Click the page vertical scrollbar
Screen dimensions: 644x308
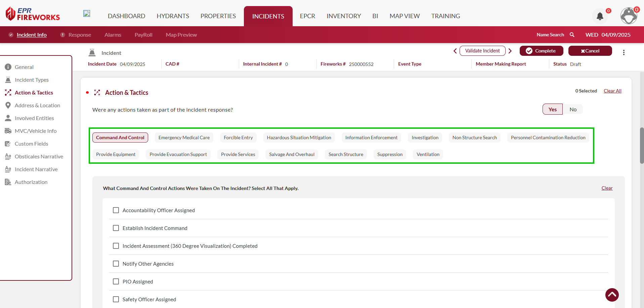tap(642, 146)
